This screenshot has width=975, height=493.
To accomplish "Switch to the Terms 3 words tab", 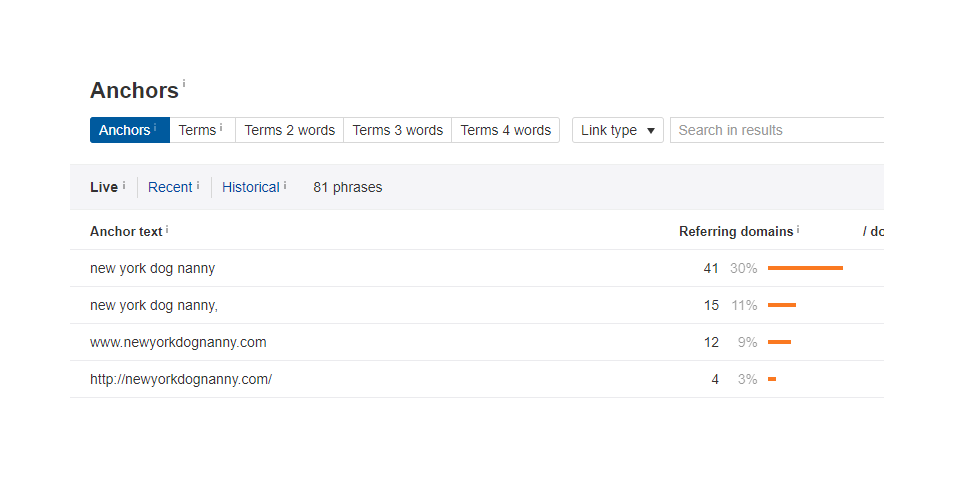I will click(397, 130).
